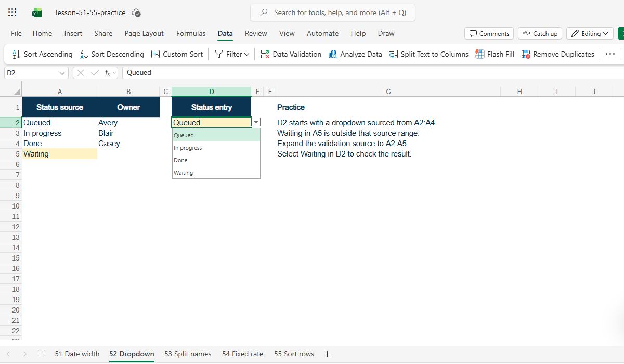Add a new sheet with plus icon
Viewport: 624px width, 364px height.
pos(327,354)
